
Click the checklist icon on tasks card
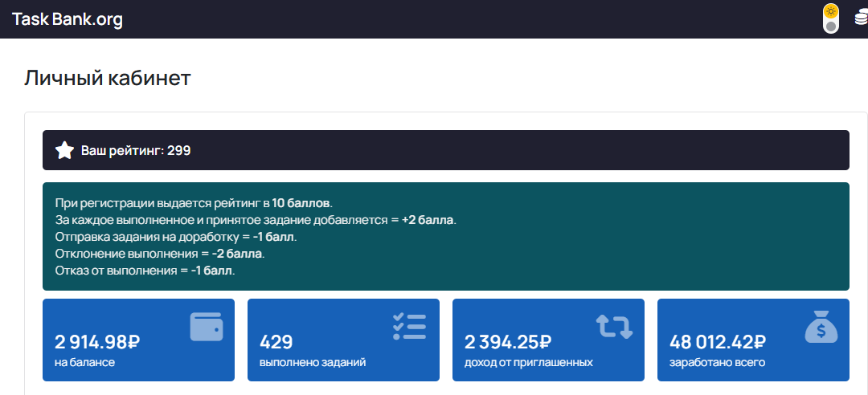point(409,327)
